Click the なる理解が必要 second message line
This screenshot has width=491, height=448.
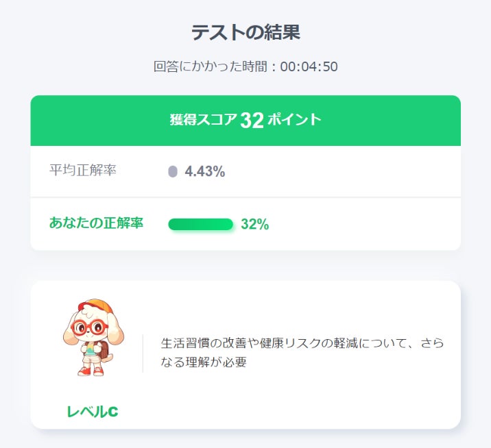204,362
